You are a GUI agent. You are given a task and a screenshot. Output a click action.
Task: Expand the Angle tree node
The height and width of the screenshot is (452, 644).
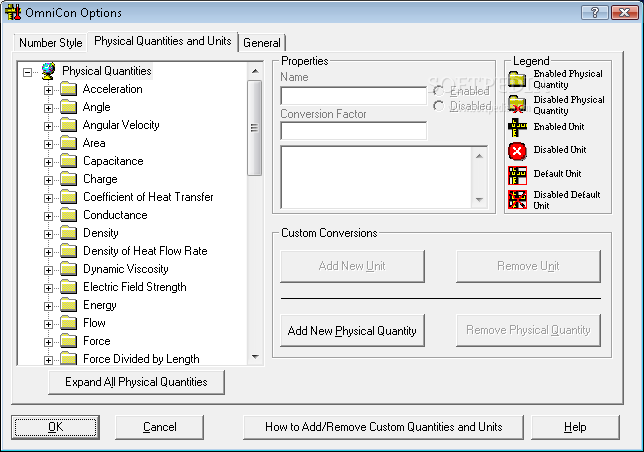point(48,108)
